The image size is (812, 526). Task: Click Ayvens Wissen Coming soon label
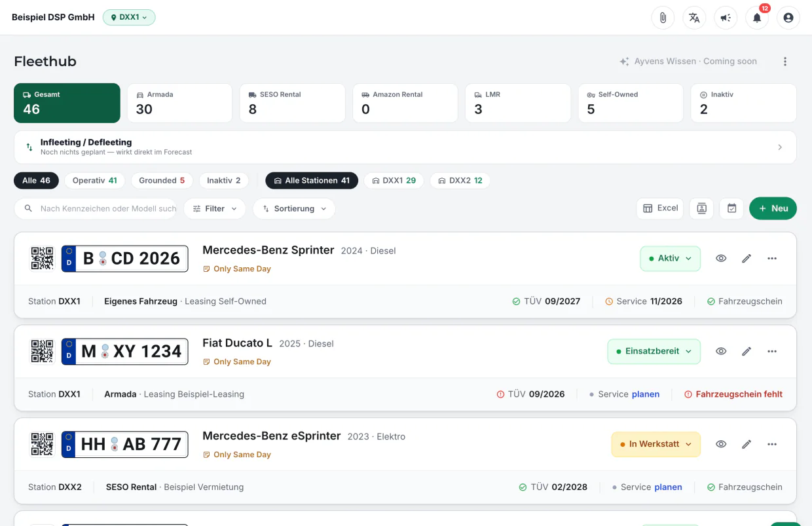click(x=688, y=61)
